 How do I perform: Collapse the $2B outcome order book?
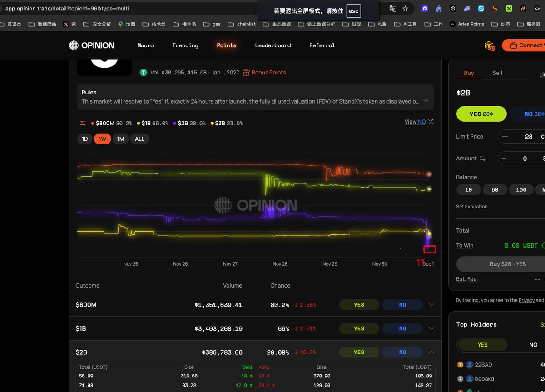point(431,352)
